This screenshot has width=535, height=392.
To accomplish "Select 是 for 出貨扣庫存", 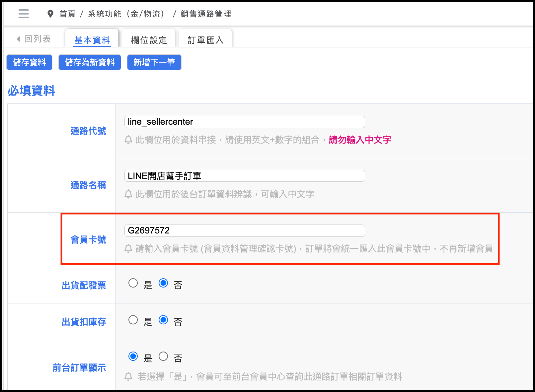I will click(x=133, y=320).
